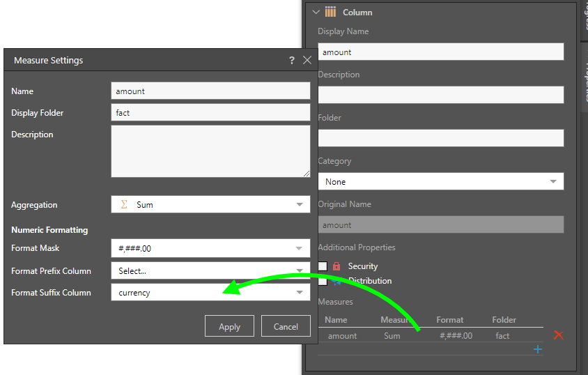Toggle the Distribution checkbox
The height and width of the screenshot is (375, 588).
[x=323, y=282]
